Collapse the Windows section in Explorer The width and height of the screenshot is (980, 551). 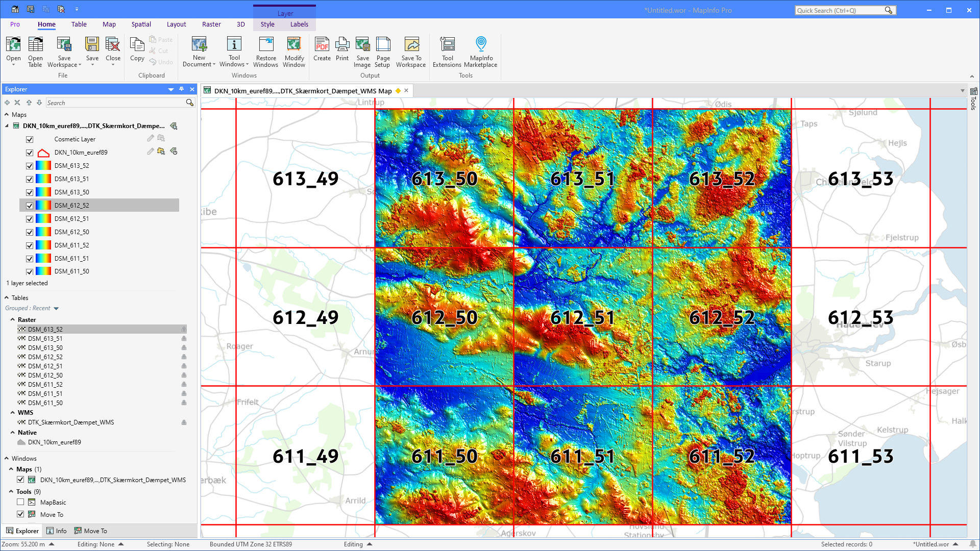pyautogui.click(x=7, y=458)
